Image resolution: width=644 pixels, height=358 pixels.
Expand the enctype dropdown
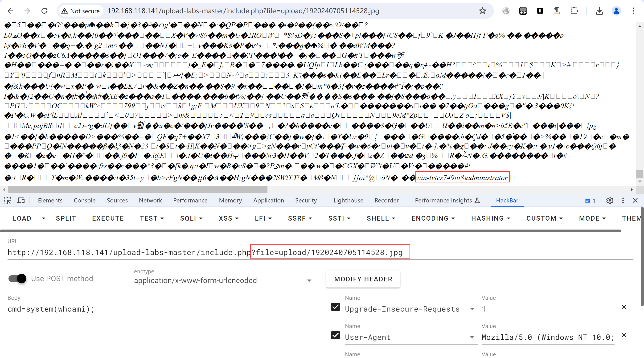pyautogui.click(x=309, y=280)
